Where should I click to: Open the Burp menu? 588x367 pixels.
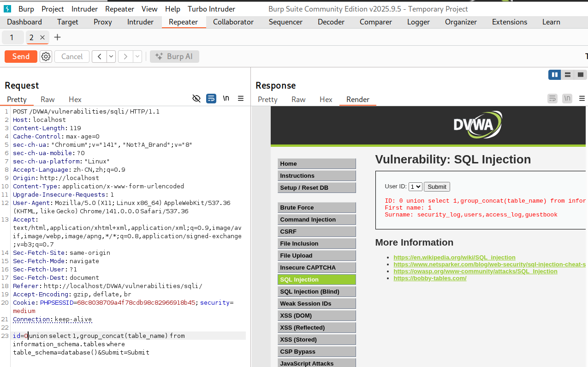[26, 9]
